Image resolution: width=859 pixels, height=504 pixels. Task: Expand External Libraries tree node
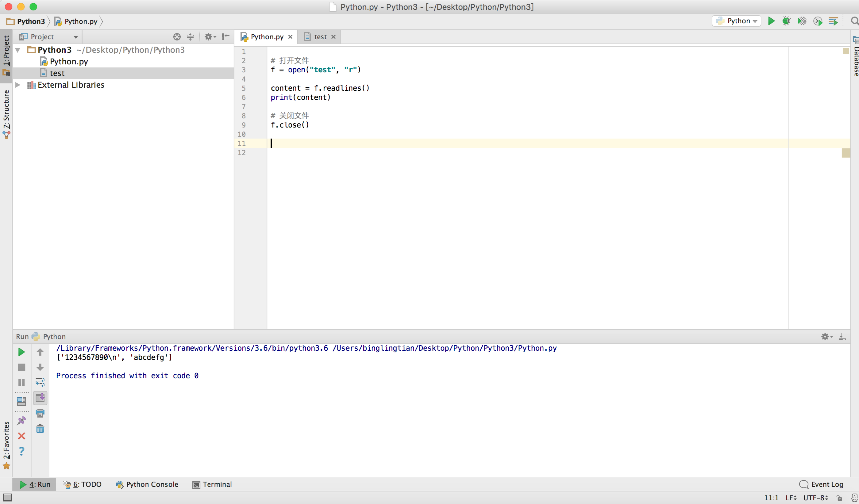(x=18, y=85)
